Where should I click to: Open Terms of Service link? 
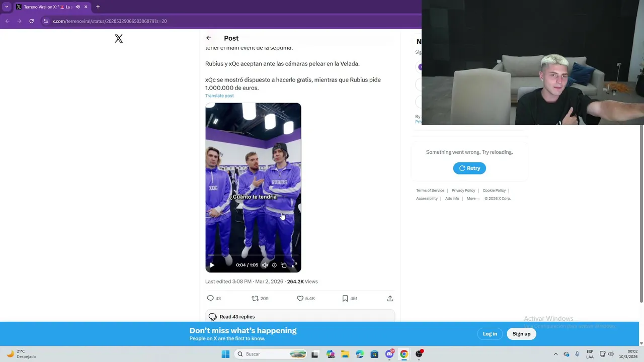click(430, 191)
